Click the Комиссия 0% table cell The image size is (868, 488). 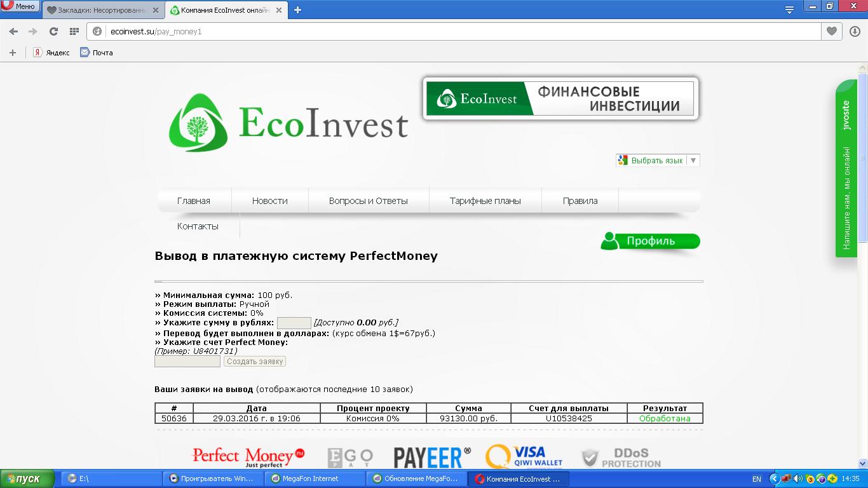(373, 419)
